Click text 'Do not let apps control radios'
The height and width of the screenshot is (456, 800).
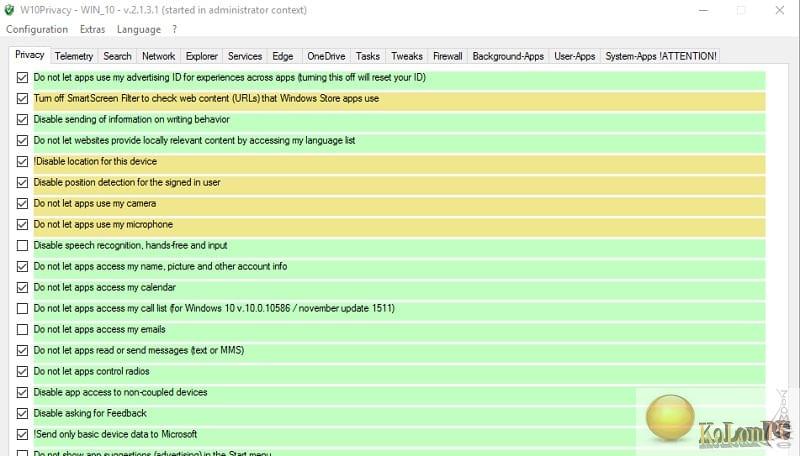click(x=91, y=371)
